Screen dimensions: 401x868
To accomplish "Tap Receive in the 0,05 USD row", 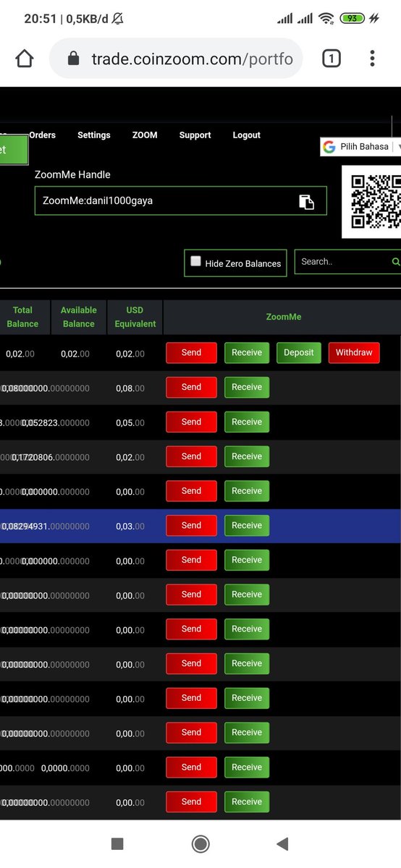I will [247, 422].
